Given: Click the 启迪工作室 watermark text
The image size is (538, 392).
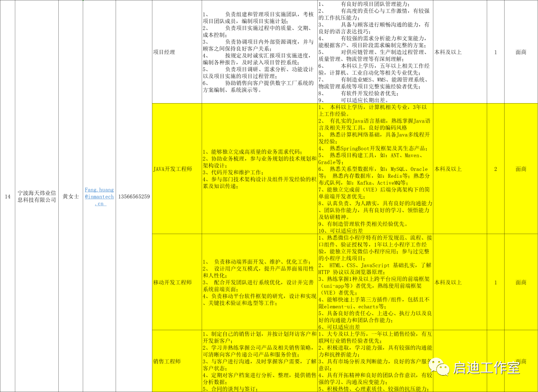Looking at the screenshot, I should point(486,368).
